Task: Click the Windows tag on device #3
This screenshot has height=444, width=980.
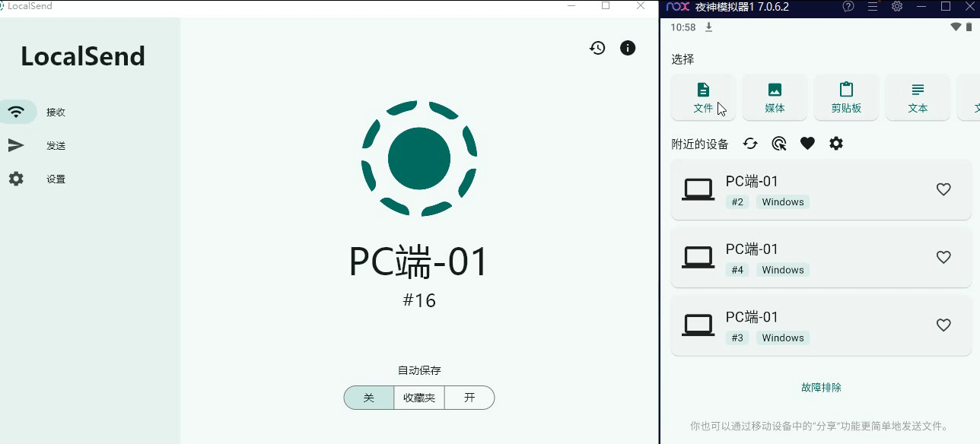Action: coord(783,338)
